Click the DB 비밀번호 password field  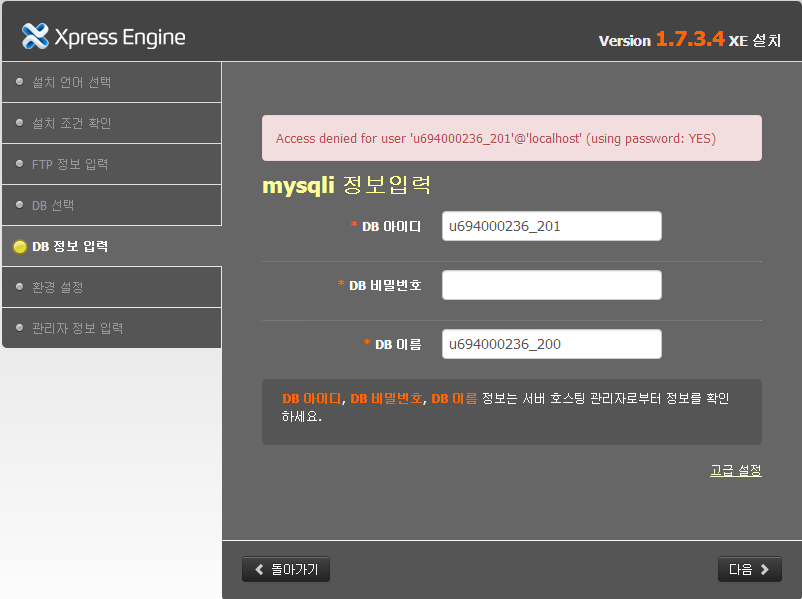[x=551, y=285]
